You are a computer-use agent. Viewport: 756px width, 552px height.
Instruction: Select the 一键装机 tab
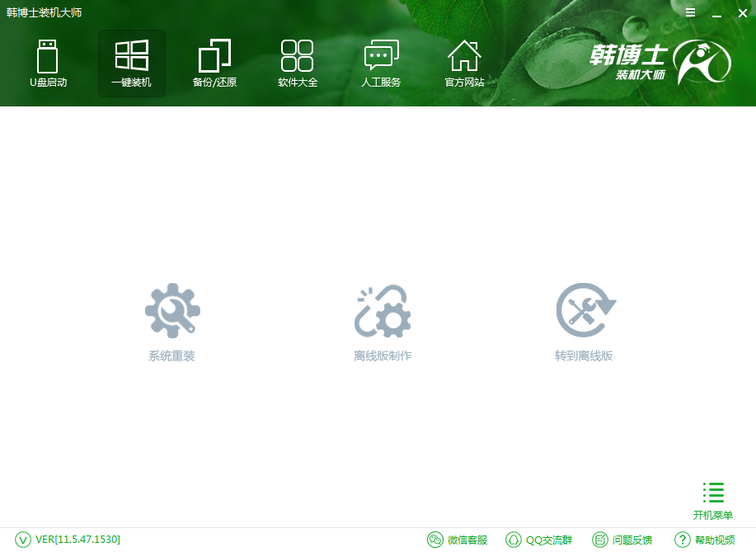coord(131,64)
